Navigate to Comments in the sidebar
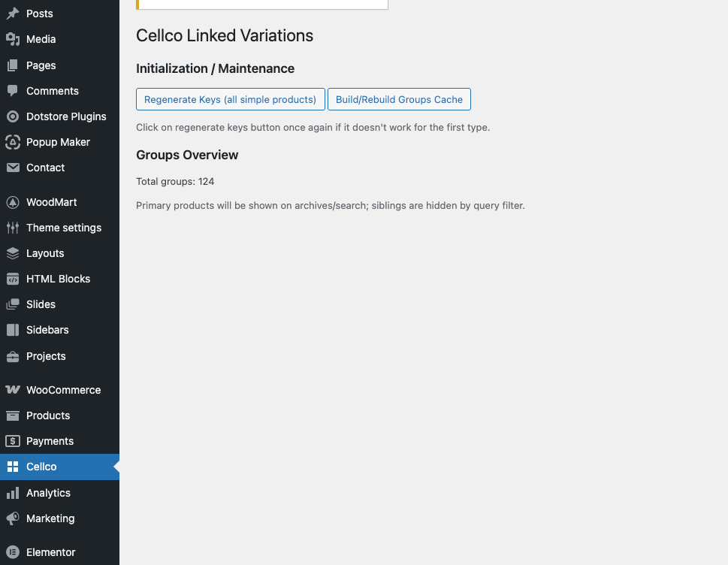728x565 pixels. [60, 91]
